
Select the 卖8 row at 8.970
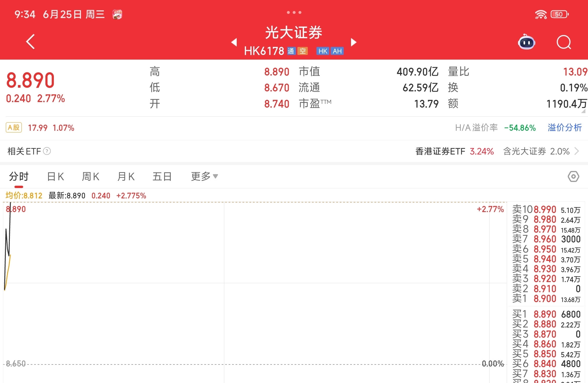[546, 229]
